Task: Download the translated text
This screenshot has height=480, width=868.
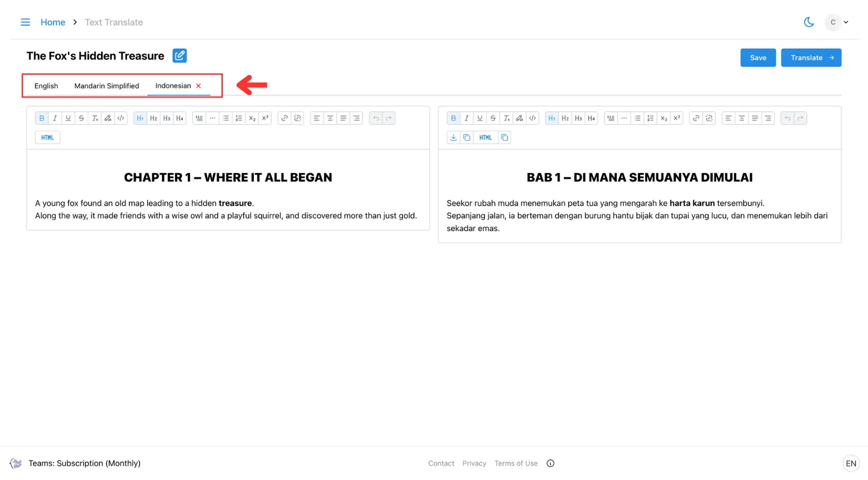Action: pyautogui.click(x=453, y=138)
